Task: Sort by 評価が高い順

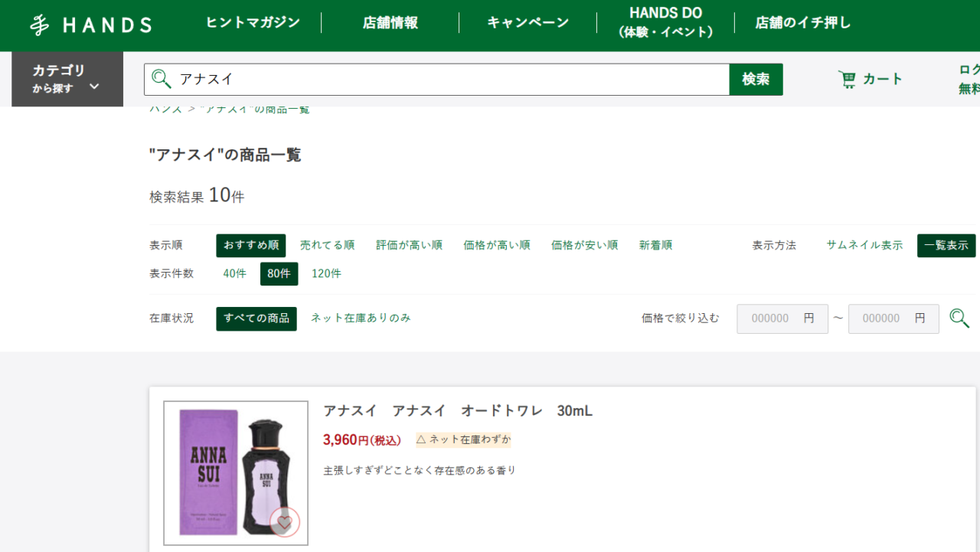Action: coord(409,246)
